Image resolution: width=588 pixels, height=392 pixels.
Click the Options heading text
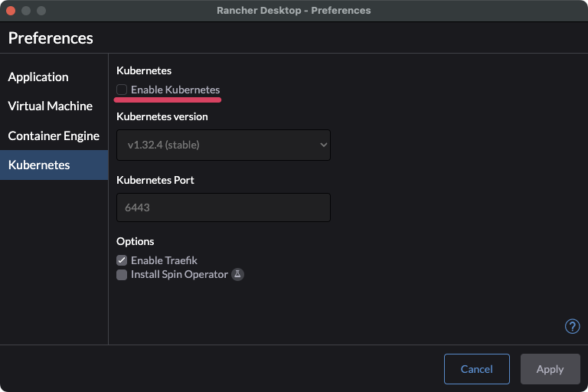(135, 241)
